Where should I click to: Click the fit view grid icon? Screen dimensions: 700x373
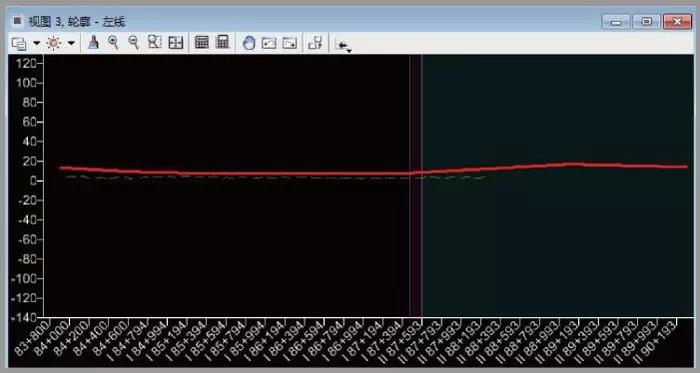pyautogui.click(x=175, y=43)
